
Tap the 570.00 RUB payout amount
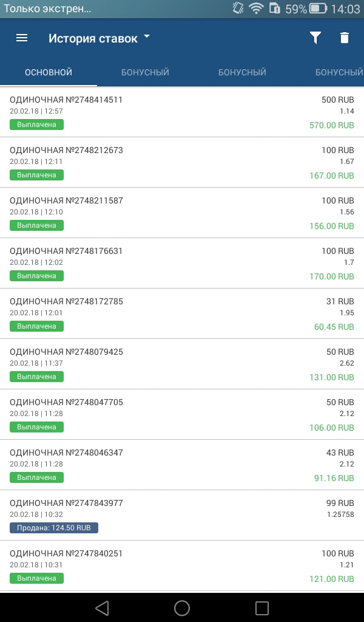point(331,125)
